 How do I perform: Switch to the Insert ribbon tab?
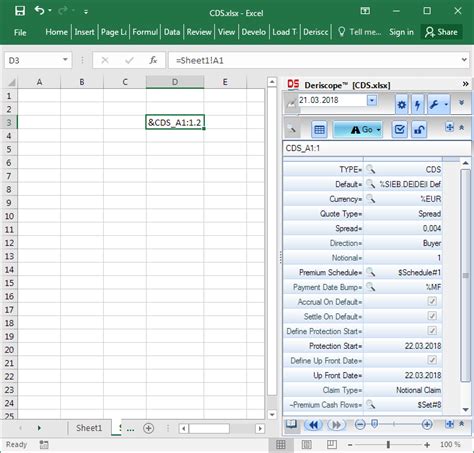pos(84,32)
